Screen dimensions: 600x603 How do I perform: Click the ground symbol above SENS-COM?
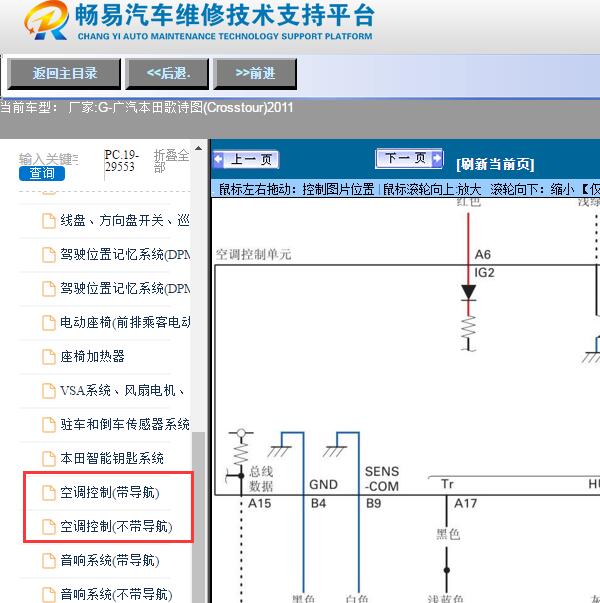coord(335,451)
